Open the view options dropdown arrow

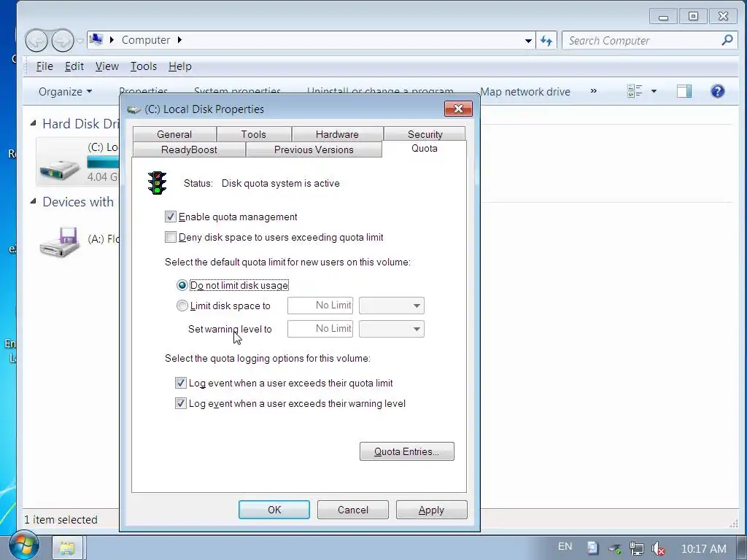pos(654,91)
